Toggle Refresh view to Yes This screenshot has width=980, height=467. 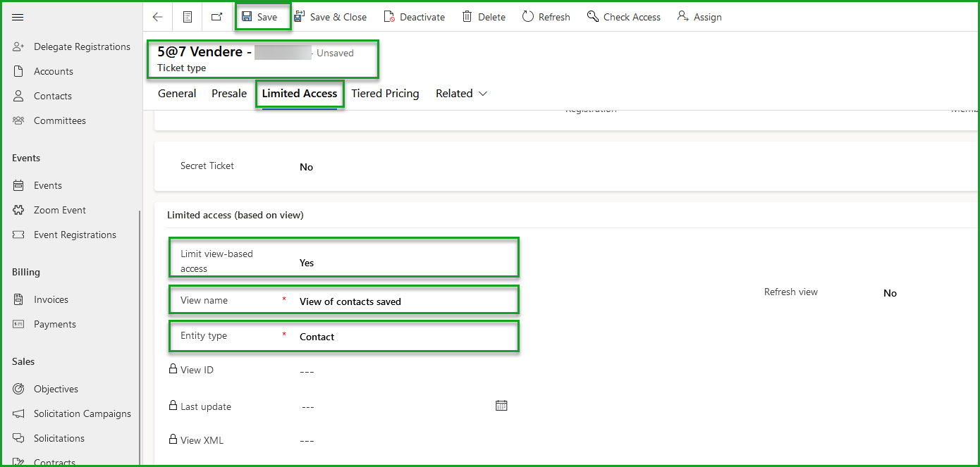(x=890, y=292)
